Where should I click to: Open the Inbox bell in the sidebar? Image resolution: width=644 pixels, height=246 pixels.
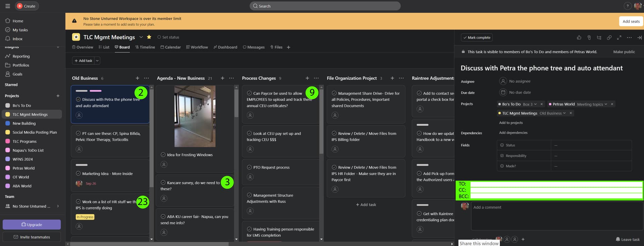point(8,39)
